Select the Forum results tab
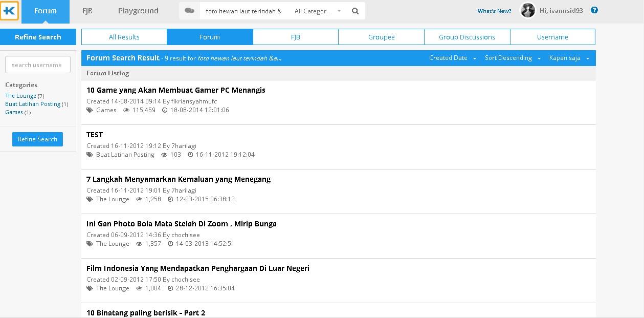Viewport: 644px width, 318px height. [x=210, y=37]
